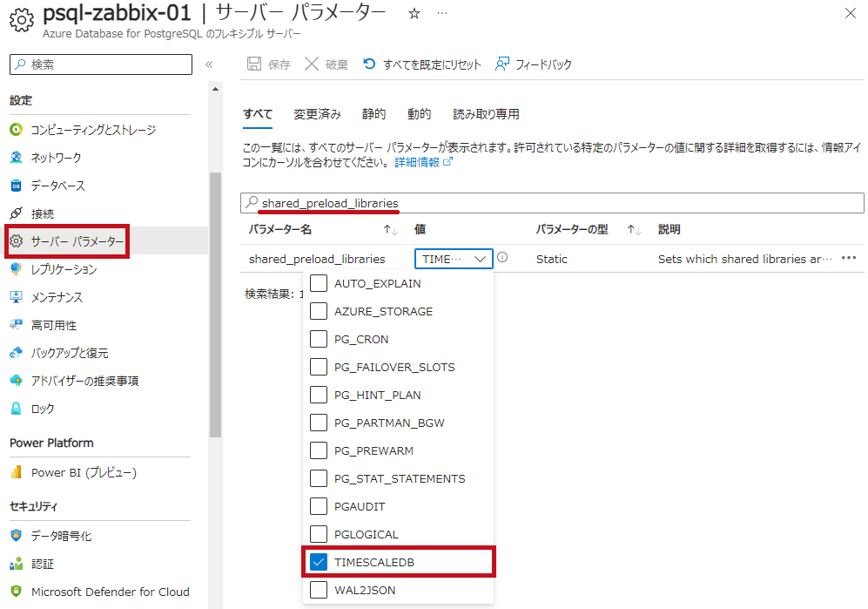Image resolution: width=868 pixels, height=609 pixels.
Task: Check the PG_STAT_STATEMENTS option
Action: (x=319, y=478)
